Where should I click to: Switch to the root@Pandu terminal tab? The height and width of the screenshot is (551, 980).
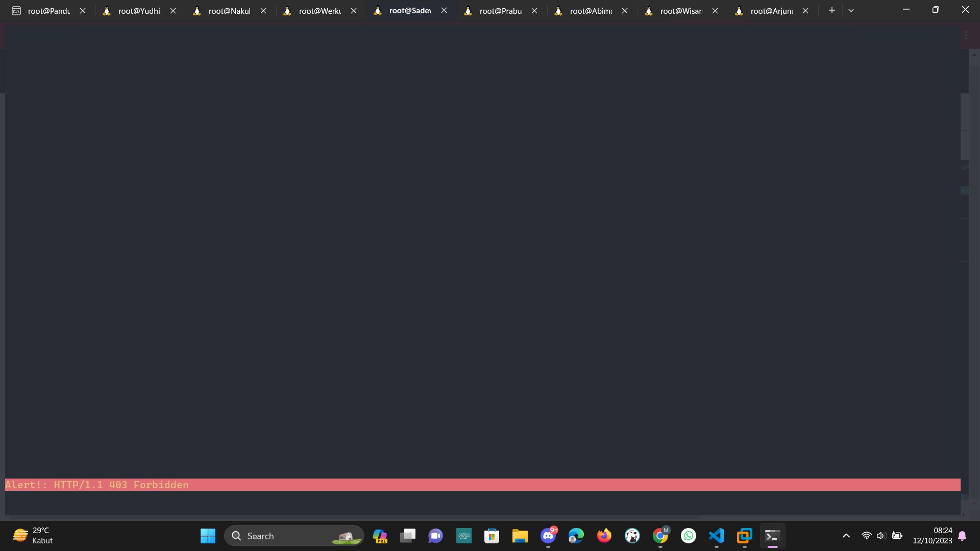[x=48, y=10]
